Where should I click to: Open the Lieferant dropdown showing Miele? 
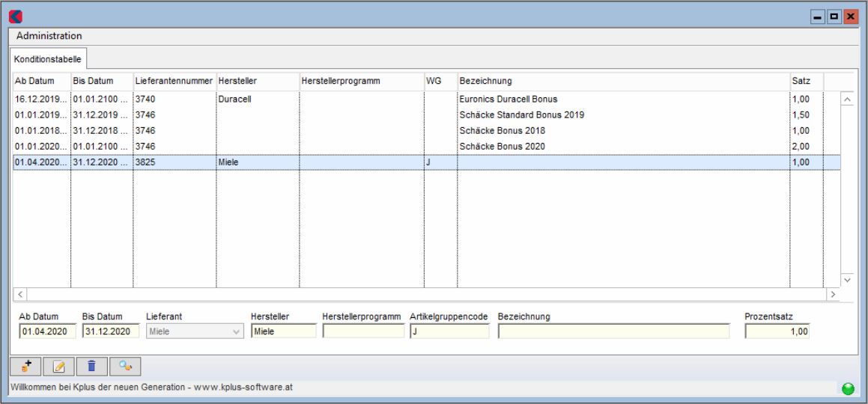(195, 331)
